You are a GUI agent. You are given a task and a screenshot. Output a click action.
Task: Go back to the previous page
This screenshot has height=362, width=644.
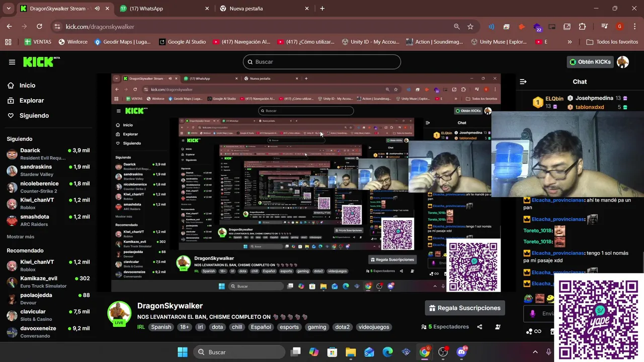point(9,27)
